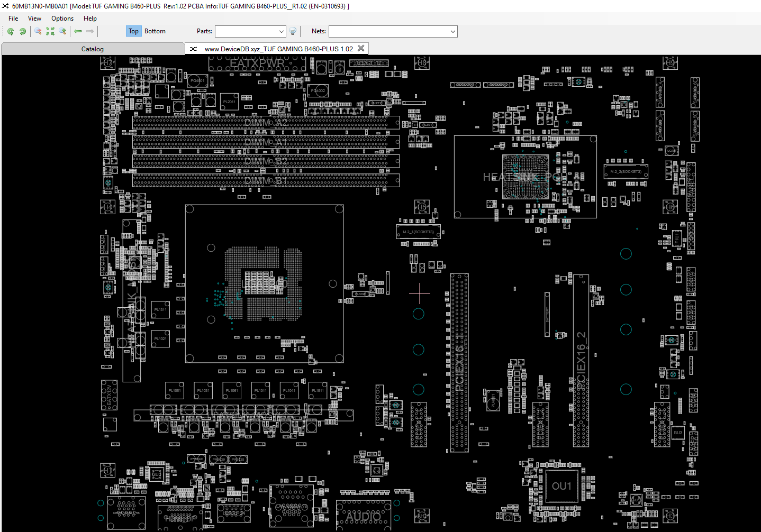This screenshot has height=532, width=761.
Task: Click the fit-to-window zoom icon
Action: (50, 31)
